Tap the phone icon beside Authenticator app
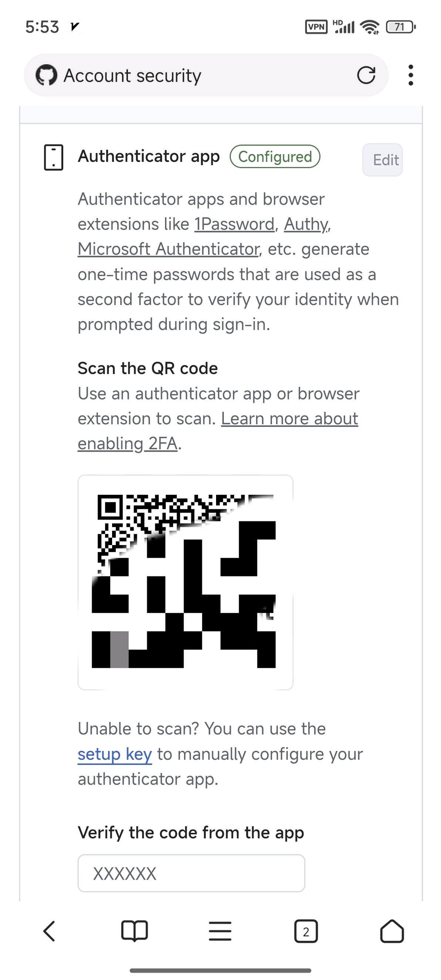 [53, 157]
